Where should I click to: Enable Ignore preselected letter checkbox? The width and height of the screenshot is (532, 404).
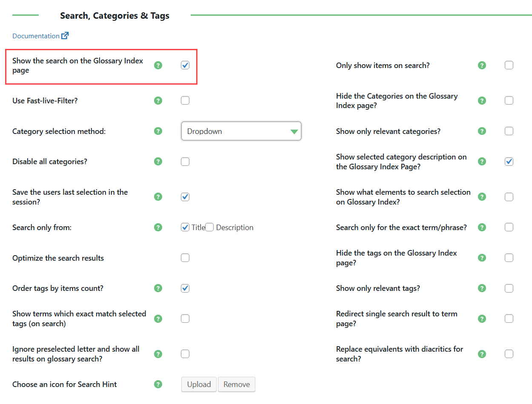tap(185, 354)
